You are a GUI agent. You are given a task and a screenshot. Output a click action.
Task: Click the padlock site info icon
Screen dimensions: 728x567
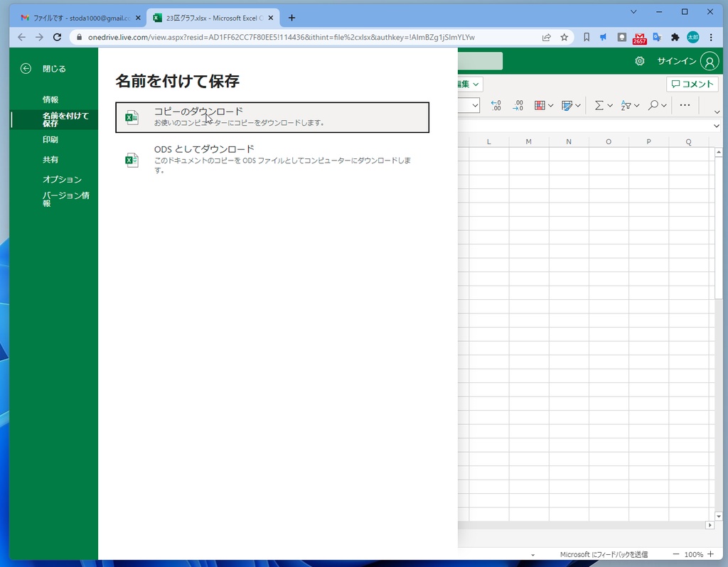(x=79, y=37)
